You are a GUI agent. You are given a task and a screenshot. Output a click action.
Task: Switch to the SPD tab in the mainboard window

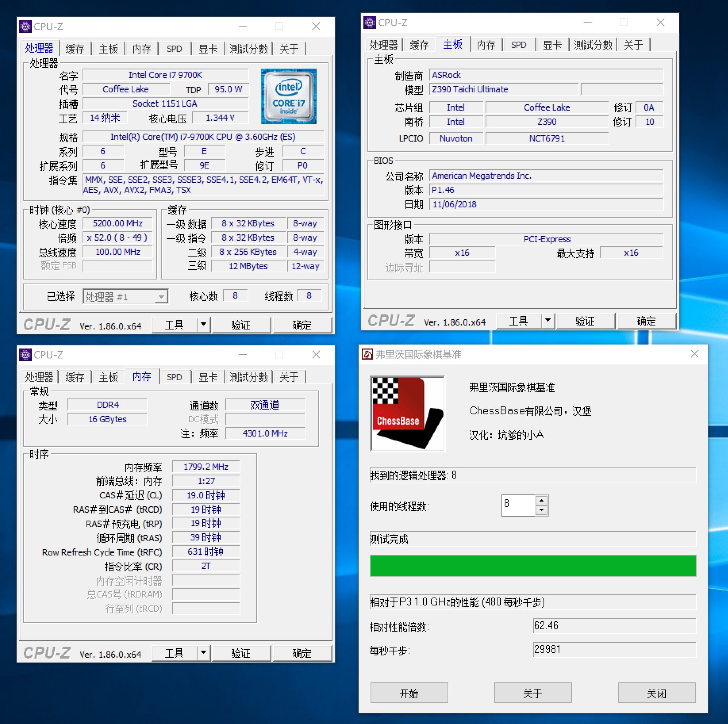pyautogui.click(x=519, y=44)
